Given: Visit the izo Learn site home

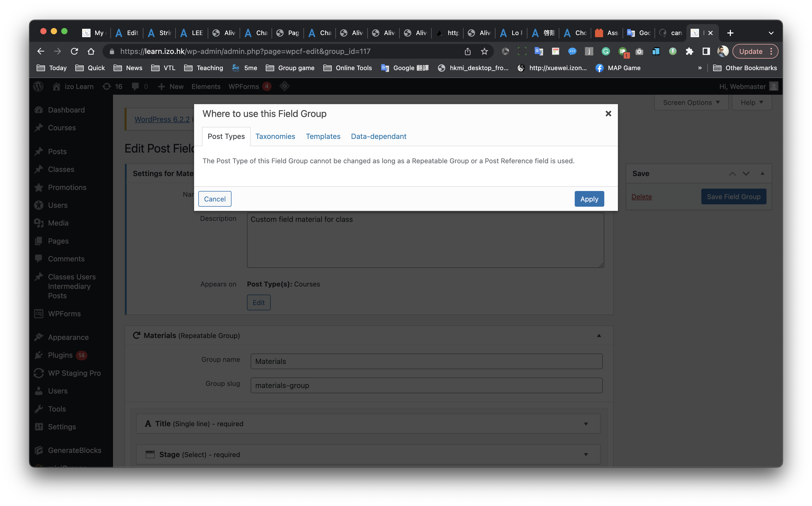Looking at the screenshot, I should [x=73, y=86].
